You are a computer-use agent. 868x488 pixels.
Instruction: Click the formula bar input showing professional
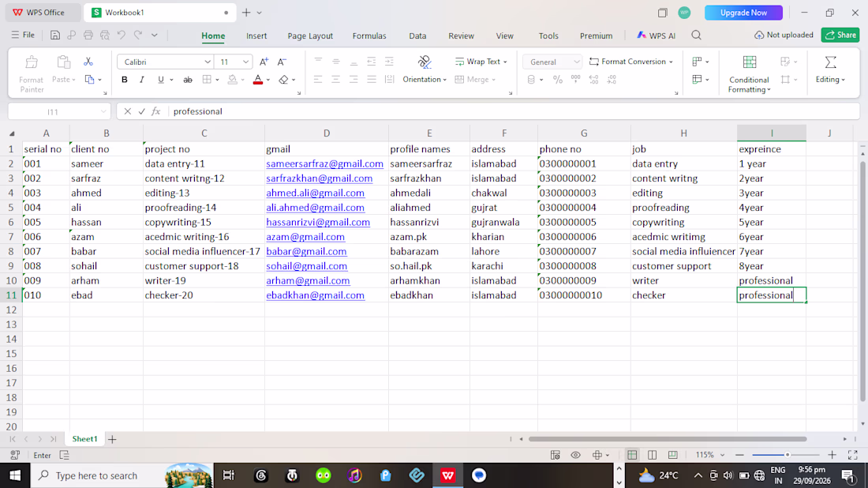pos(514,111)
